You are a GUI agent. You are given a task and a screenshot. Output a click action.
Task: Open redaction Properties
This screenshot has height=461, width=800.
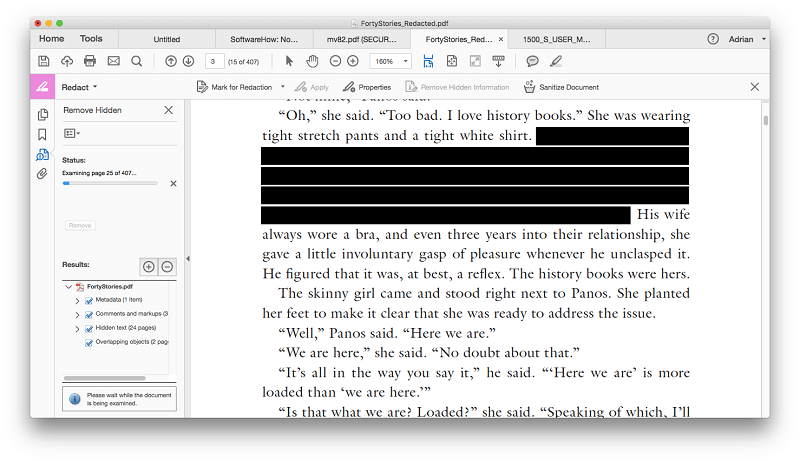367,87
